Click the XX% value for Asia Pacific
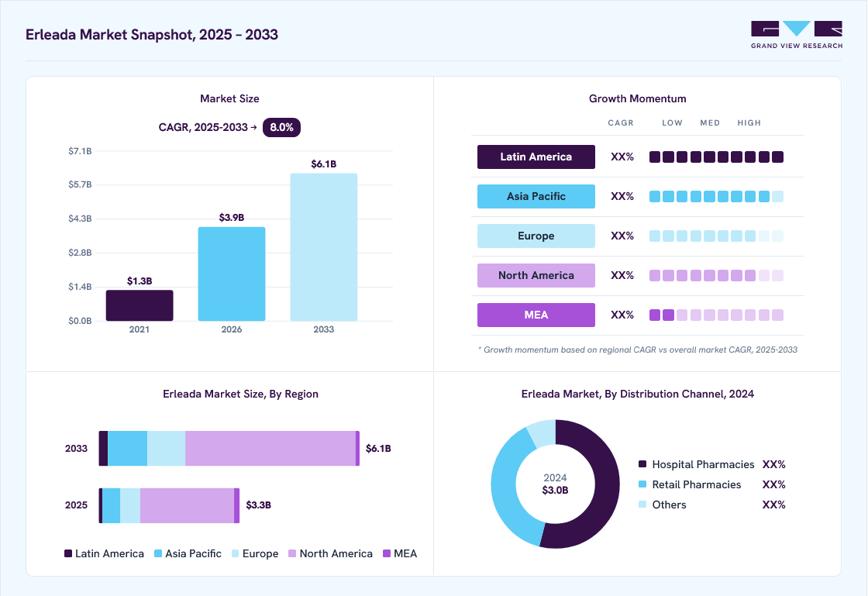 pyautogui.click(x=622, y=196)
